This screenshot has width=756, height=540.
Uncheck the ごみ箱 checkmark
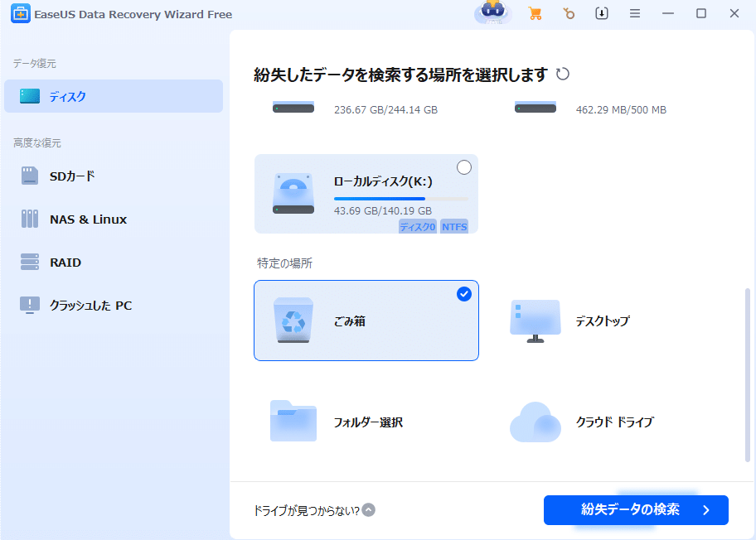pos(464,294)
